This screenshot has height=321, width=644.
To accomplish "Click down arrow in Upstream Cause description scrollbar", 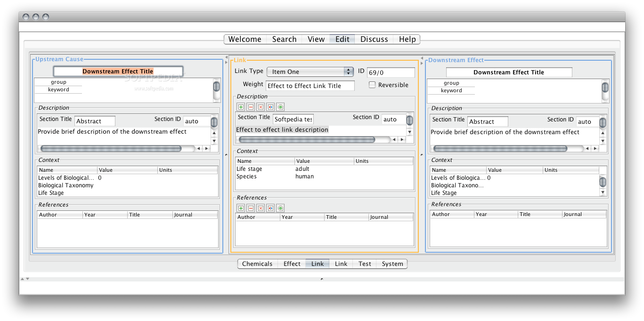I will 214,141.
